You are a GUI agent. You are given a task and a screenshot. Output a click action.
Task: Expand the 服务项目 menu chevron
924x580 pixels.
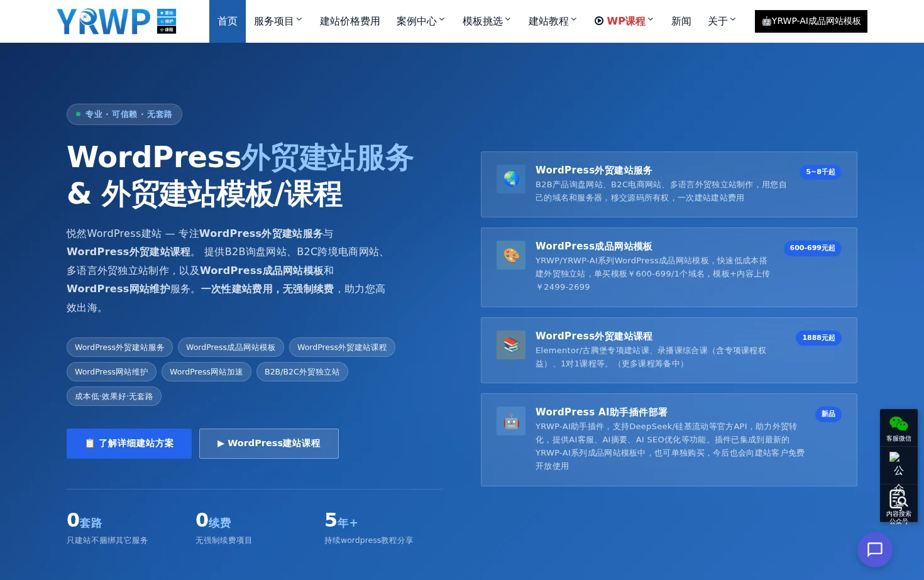click(299, 19)
